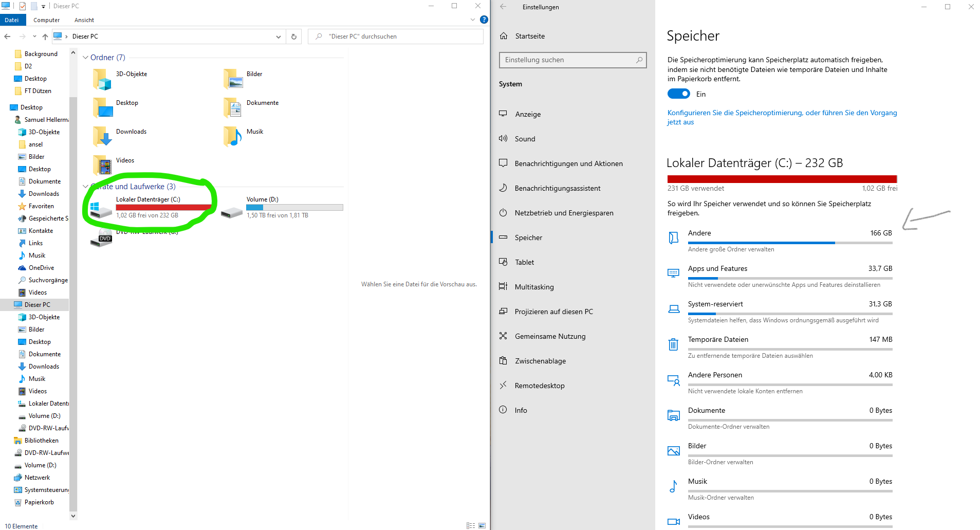Open the Ansicht ribbon tab

click(x=84, y=20)
